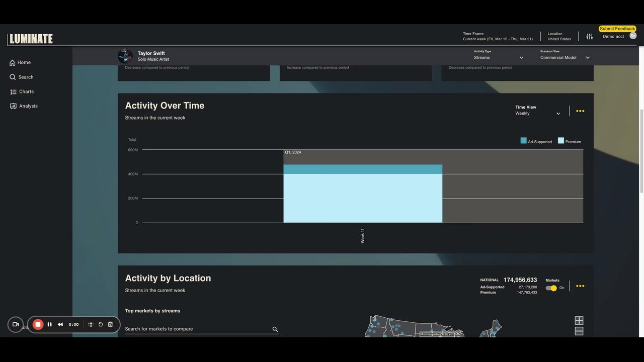Click the 0:00 recording timer
The height and width of the screenshot is (362, 644).
[x=73, y=325]
